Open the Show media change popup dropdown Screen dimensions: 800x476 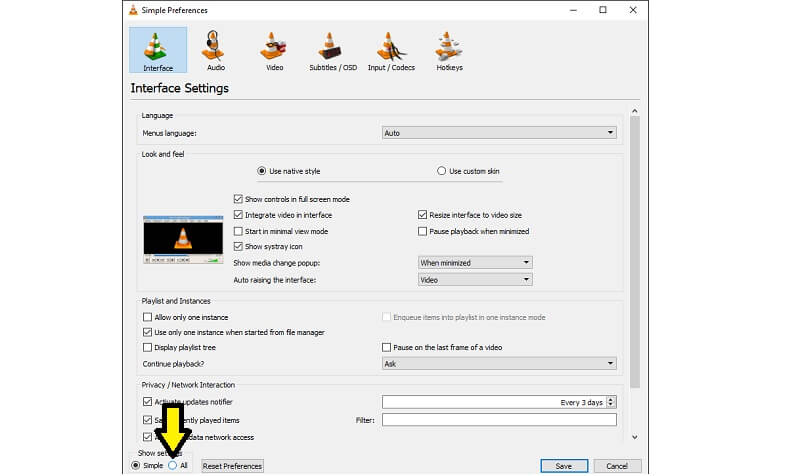point(474,263)
